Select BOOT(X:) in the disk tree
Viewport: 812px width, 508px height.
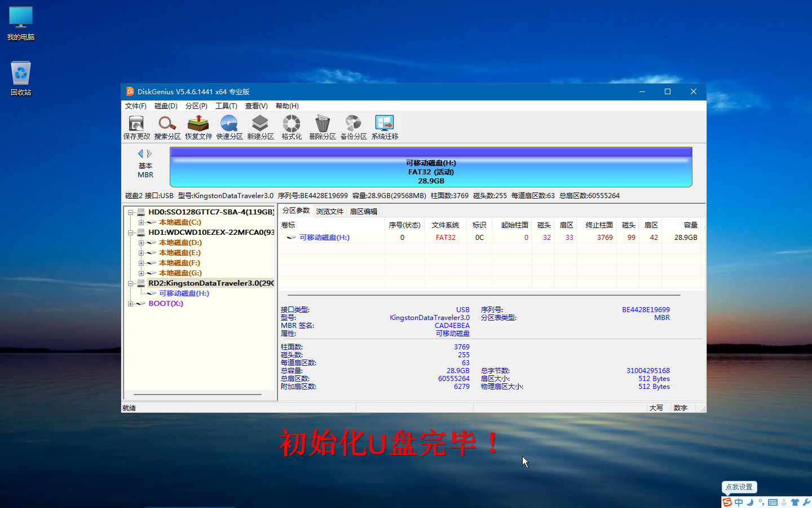pos(166,304)
